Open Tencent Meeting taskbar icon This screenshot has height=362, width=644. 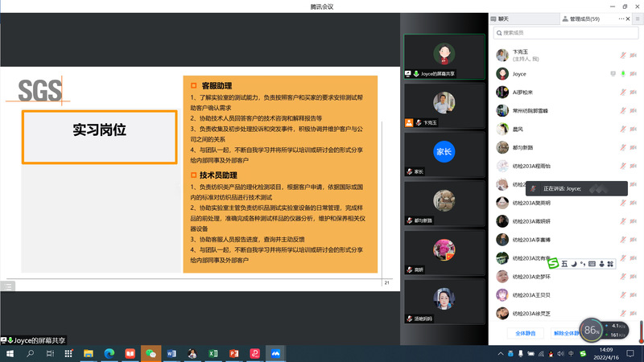(275, 353)
